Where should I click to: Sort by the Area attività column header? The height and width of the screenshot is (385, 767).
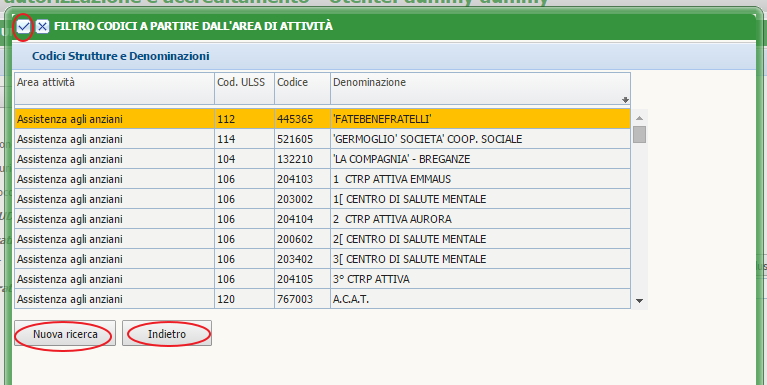(x=114, y=89)
